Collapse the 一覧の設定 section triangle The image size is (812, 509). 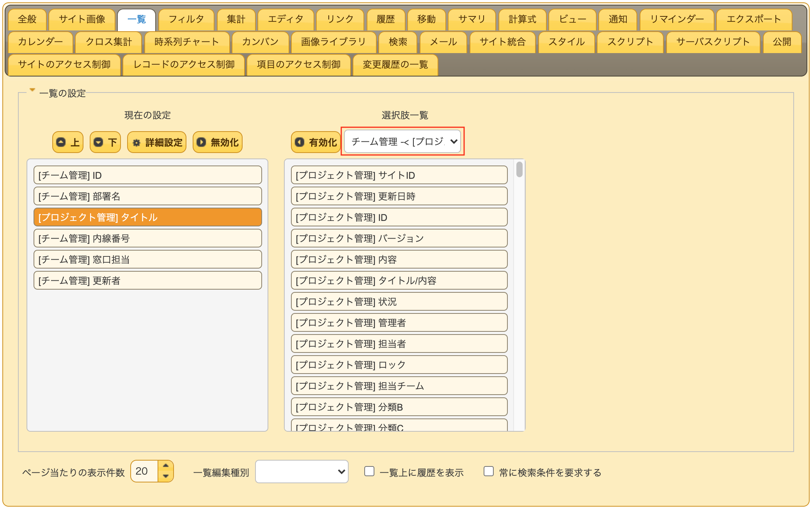pos(32,90)
